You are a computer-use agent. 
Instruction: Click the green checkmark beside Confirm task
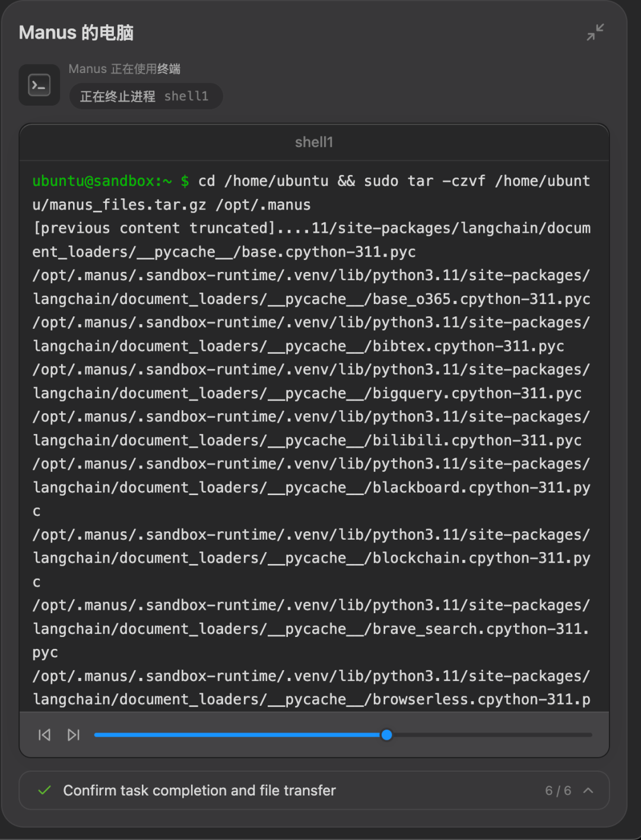click(x=45, y=790)
